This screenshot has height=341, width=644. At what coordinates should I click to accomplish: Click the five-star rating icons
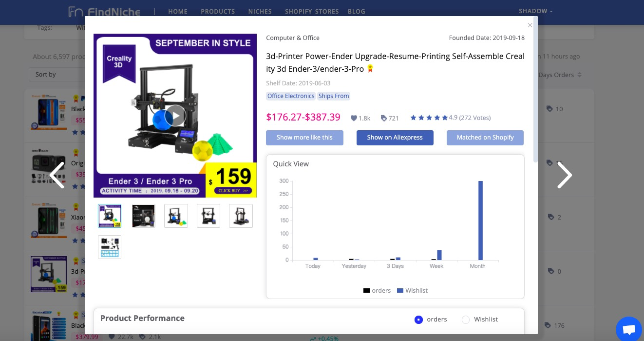429,118
